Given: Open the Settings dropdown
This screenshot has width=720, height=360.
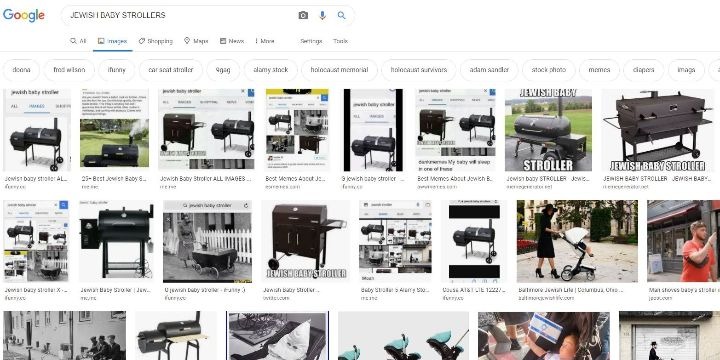Looking at the screenshot, I should (x=311, y=41).
